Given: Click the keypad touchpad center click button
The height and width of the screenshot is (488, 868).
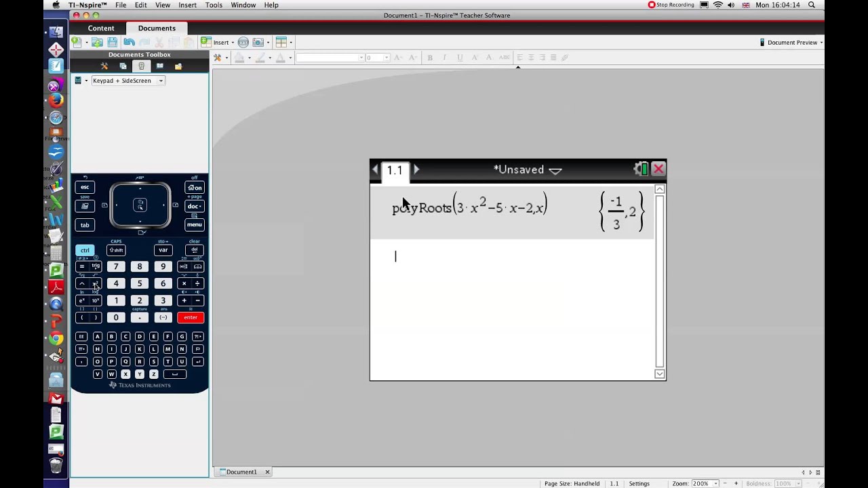Looking at the screenshot, I should (140, 205).
